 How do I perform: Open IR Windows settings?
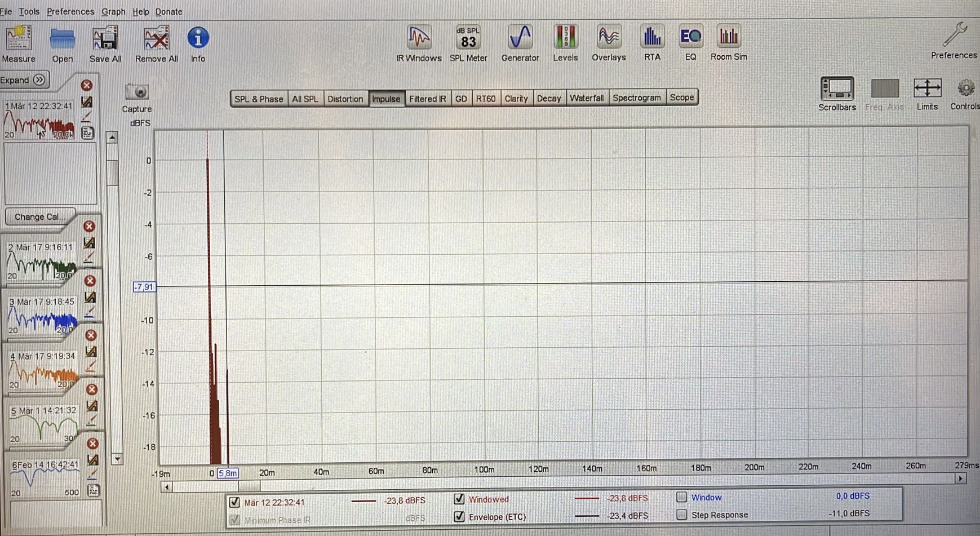click(x=419, y=39)
